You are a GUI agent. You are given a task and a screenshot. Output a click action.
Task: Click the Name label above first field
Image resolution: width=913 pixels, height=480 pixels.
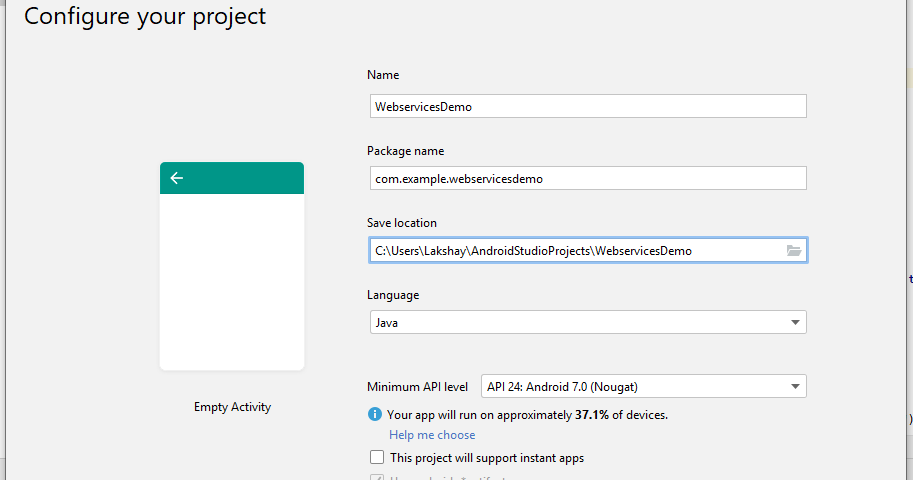point(383,75)
